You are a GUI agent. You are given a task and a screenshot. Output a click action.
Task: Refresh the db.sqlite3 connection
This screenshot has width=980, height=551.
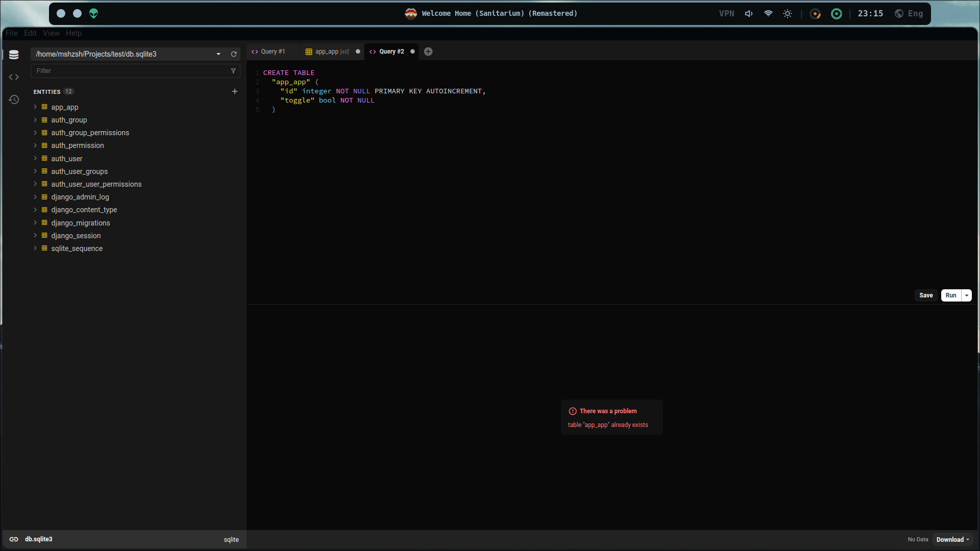coord(234,54)
